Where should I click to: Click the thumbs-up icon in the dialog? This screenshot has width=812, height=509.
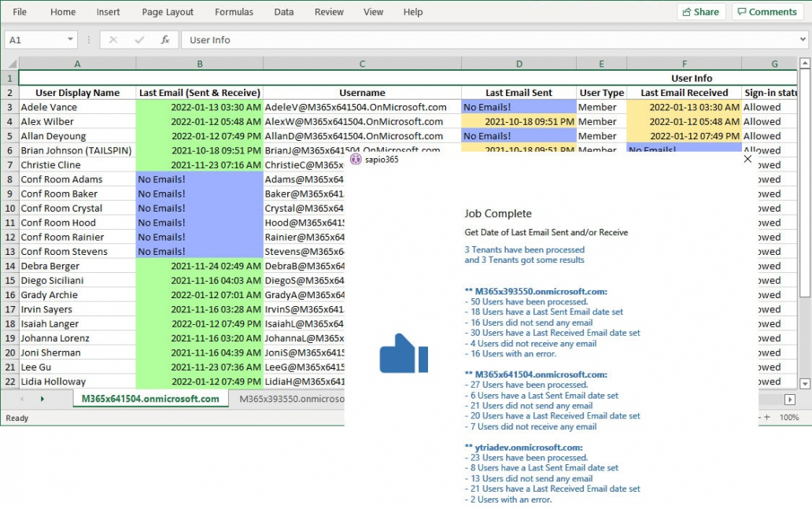pyautogui.click(x=404, y=353)
